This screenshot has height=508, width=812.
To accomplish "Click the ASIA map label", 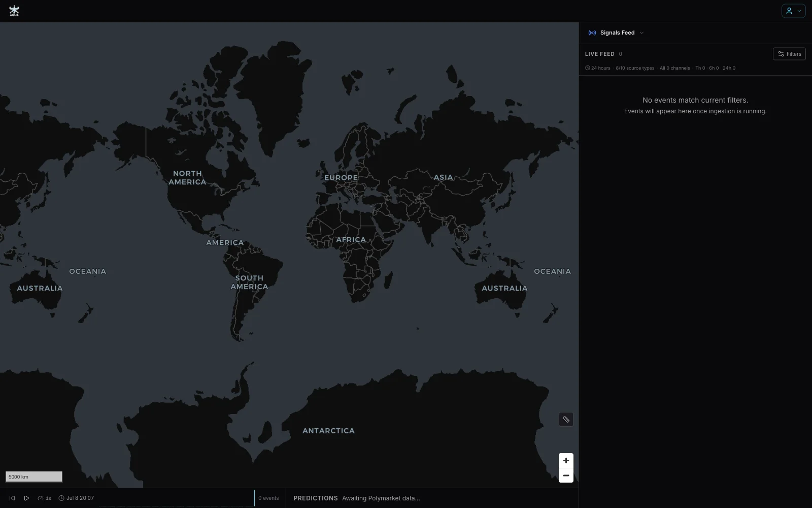I will point(443,177).
